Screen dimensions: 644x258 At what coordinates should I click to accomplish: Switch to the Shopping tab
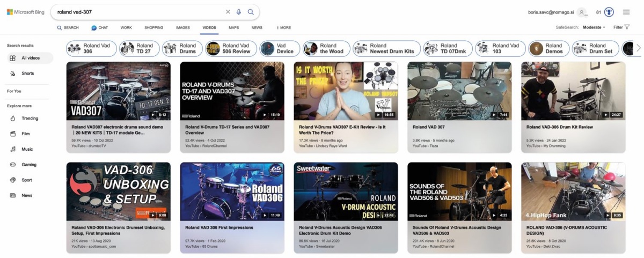[x=154, y=27]
